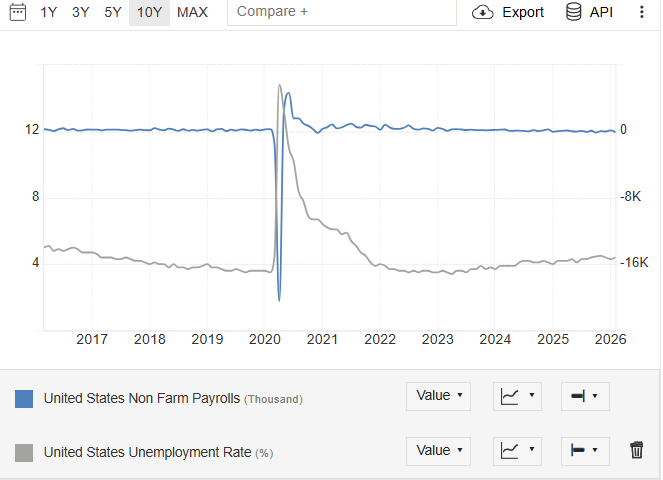Delete the Unemployment Rate series with trash icon

click(x=636, y=450)
